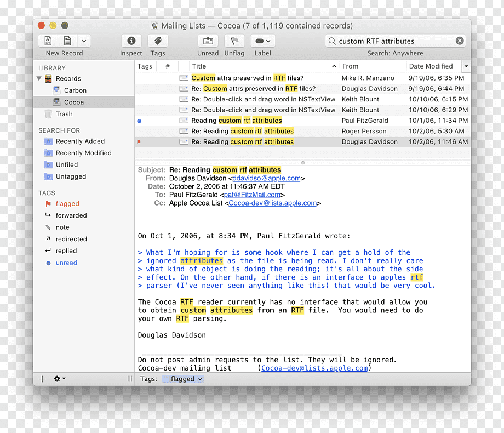Image resolution: width=504 pixels, height=433 pixels.
Task: Sort by the Tags column header
Action: tap(145, 66)
